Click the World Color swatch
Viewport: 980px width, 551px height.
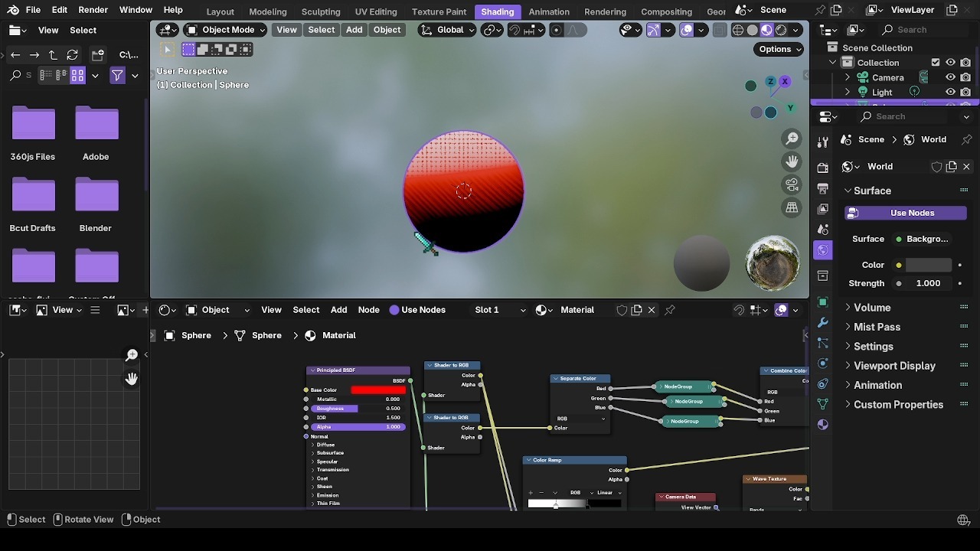click(x=929, y=265)
